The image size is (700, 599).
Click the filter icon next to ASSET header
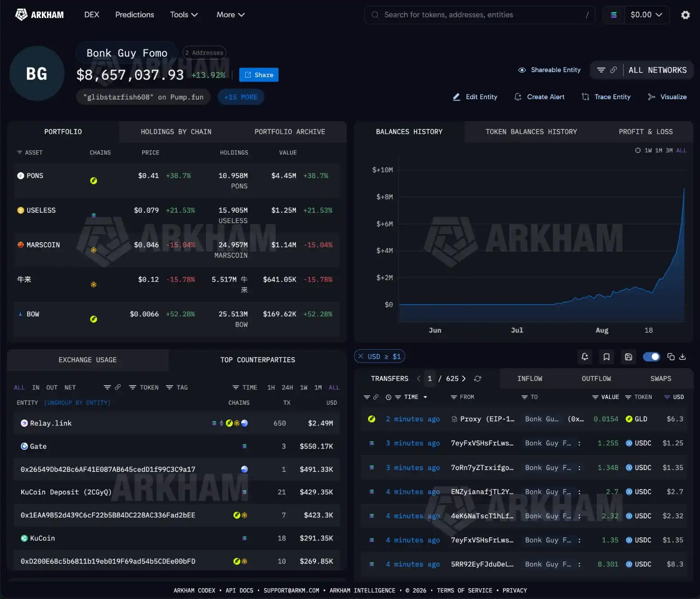click(19, 153)
